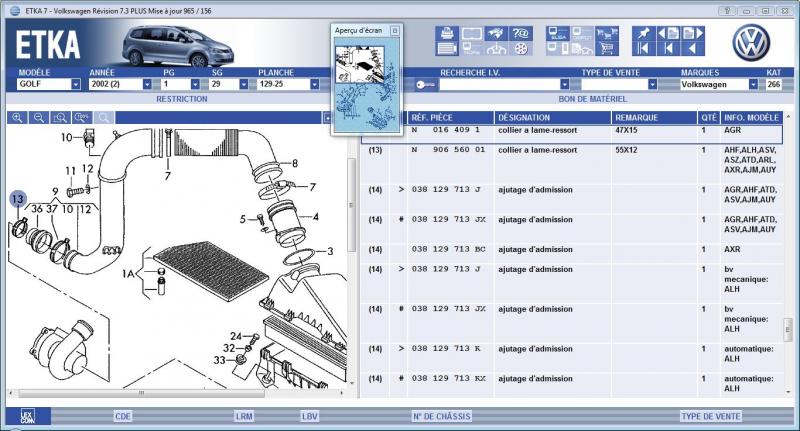The height and width of the screenshot is (431, 800).
Task: Click the diagram horizontal scrollbar thumb
Action: [x=141, y=393]
